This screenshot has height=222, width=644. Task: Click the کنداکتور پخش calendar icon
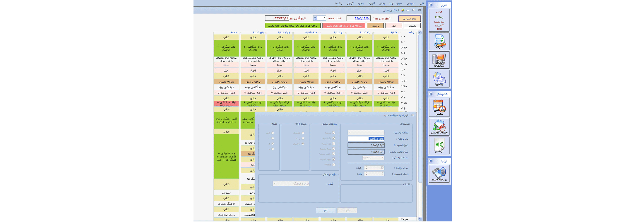(439, 107)
